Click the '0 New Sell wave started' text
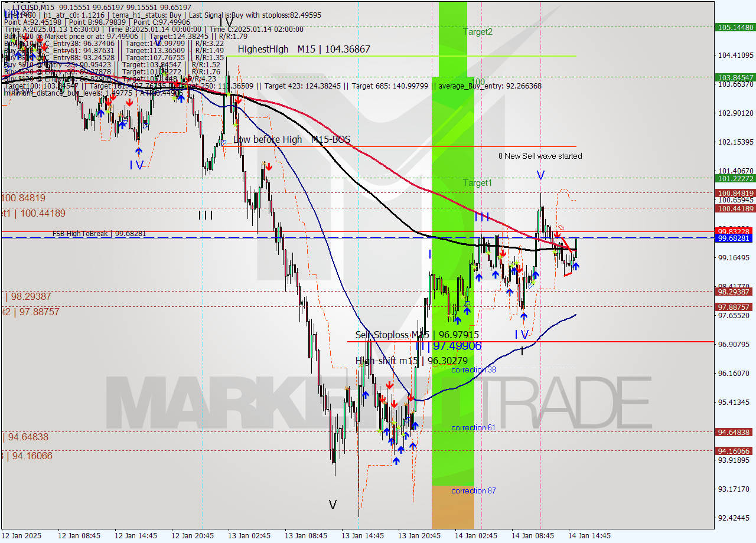 pyautogui.click(x=540, y=156)
